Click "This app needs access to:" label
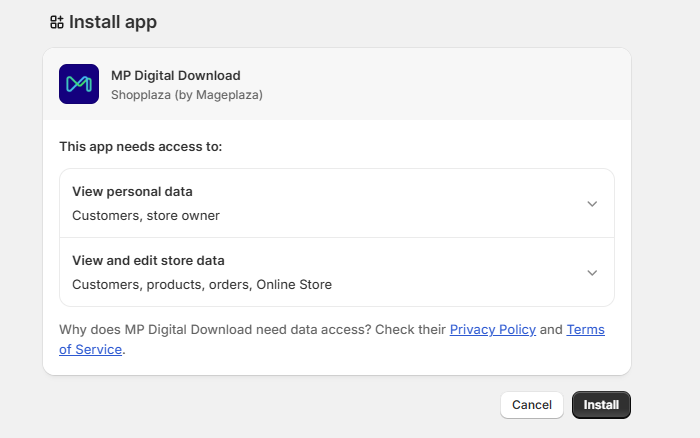 coord(140,146)
